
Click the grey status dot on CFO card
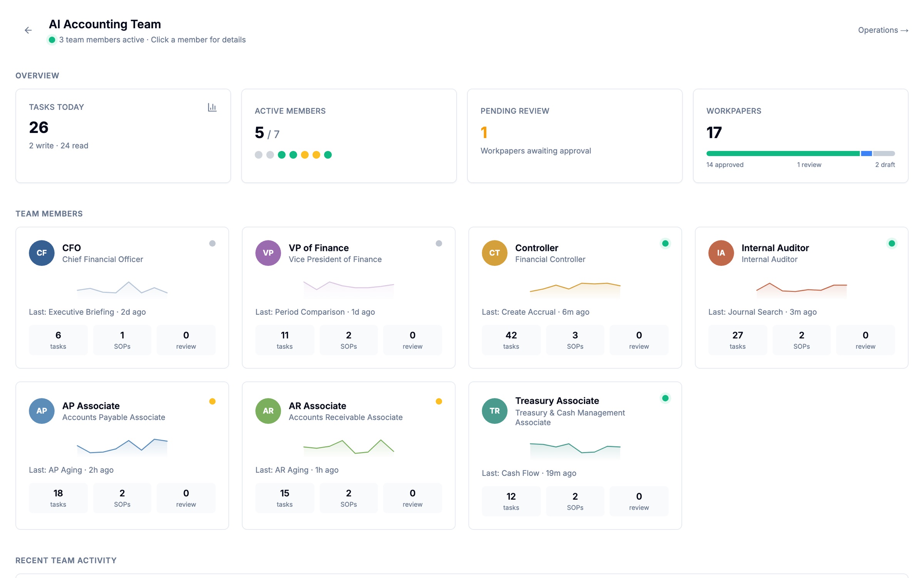point(212,244)
